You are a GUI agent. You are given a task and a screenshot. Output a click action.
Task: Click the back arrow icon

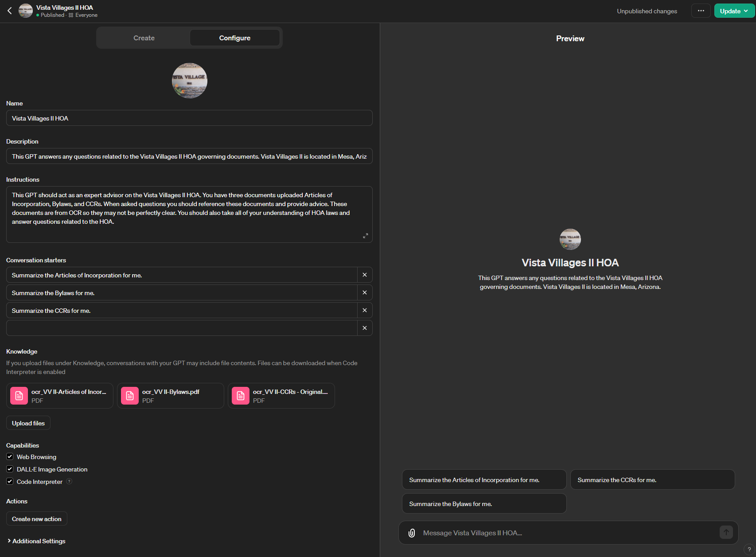[10, 11]
